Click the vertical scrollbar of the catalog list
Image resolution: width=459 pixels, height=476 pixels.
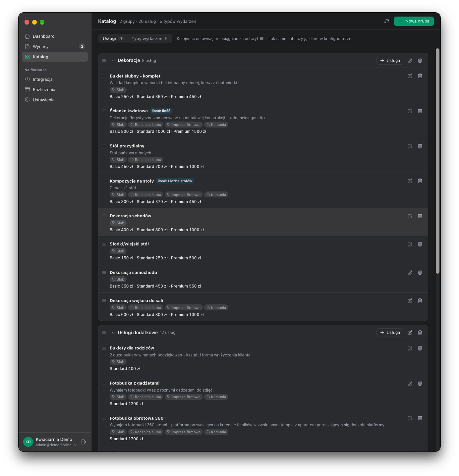point(437,161)
